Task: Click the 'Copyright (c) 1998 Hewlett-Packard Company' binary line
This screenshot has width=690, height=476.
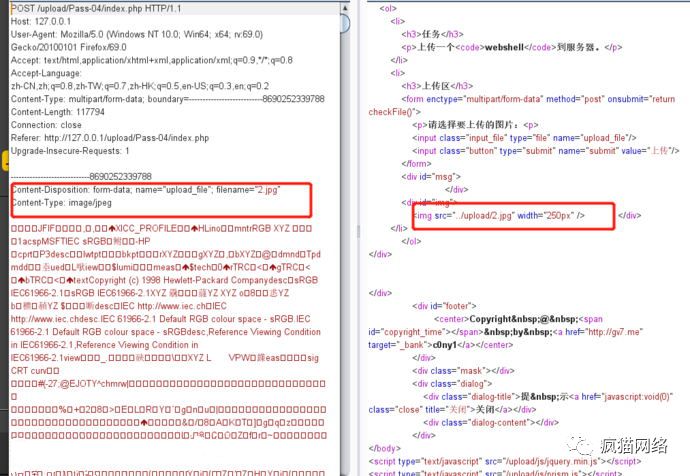Action: [165, 280]
